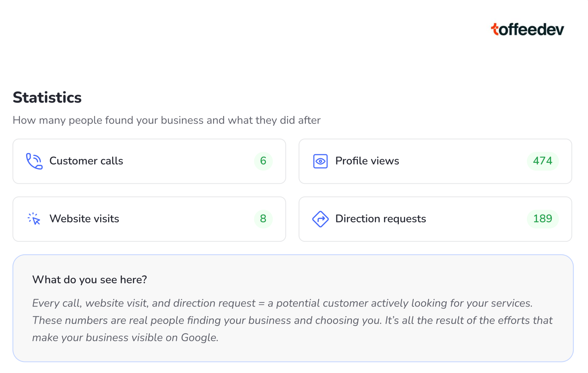Click the subtitle about people finding business
Viewport: 588px width, 373px height.
[167, 120]
